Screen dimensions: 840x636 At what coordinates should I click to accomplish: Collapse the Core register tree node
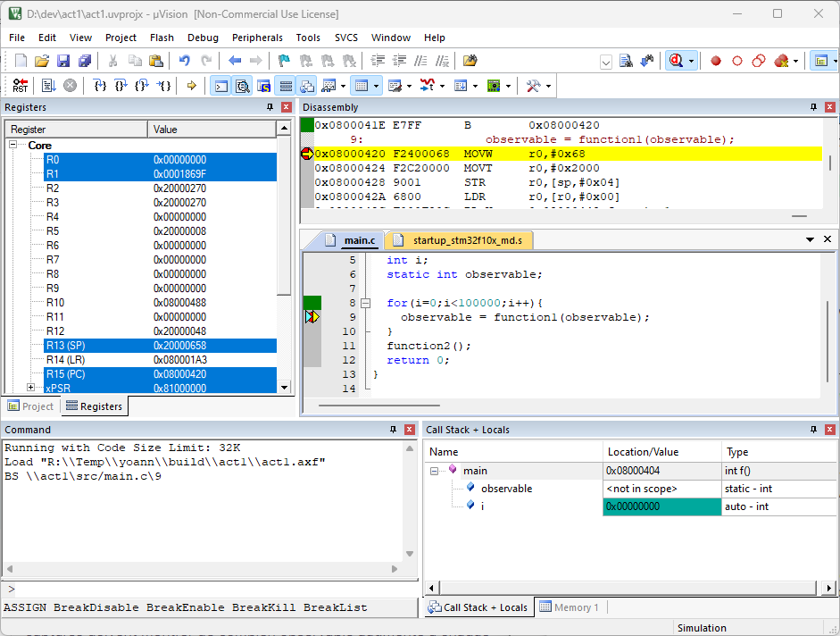[x=13, y=145]
